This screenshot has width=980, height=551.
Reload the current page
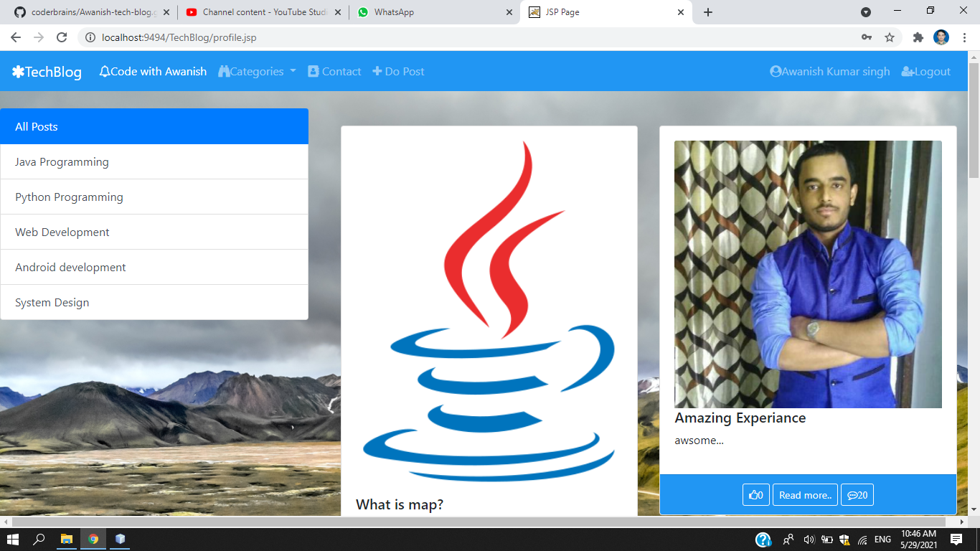tap(62, 37)
